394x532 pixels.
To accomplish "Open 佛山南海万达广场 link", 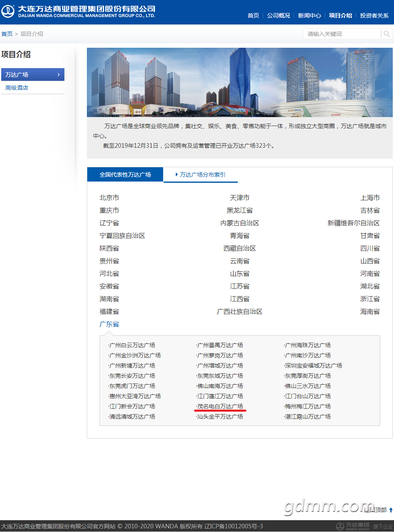I will click(x=220, y=386).
